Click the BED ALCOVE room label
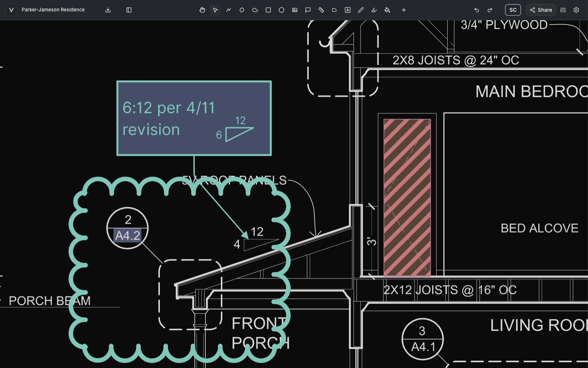The height and width of the screenshot is (368, 588). click(x=539, y=228)
